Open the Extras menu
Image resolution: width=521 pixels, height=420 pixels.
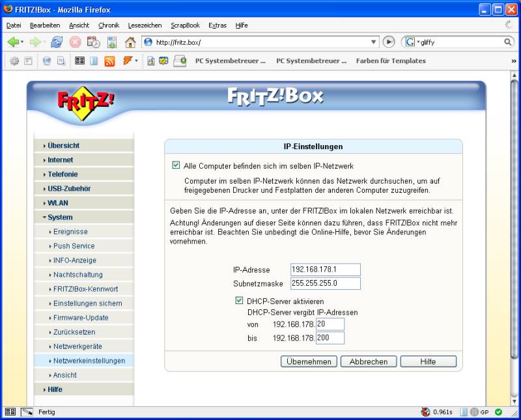[x=218, y=25]
